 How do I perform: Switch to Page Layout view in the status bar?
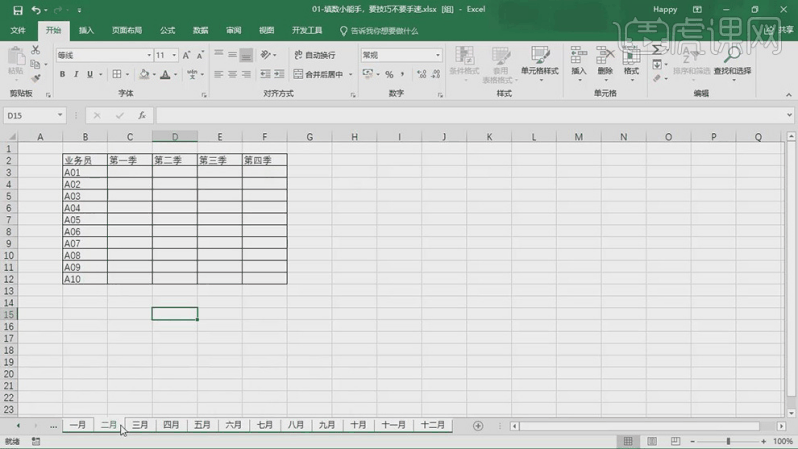[x=652, y=441]
